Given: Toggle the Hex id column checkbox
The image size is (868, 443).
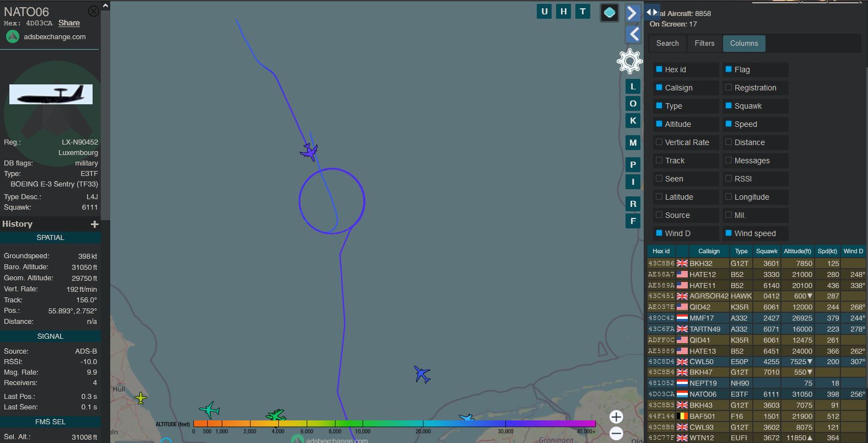Looking at the screenshot, I should point(659,70).
